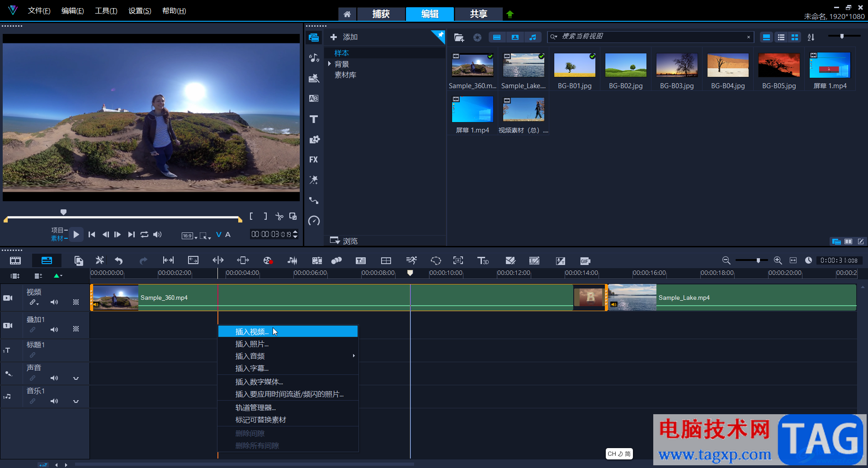This screenshot has height=468, width=868.
Task: Click the Redo arrow in timeline toolbar
Action: pos(143,260)
